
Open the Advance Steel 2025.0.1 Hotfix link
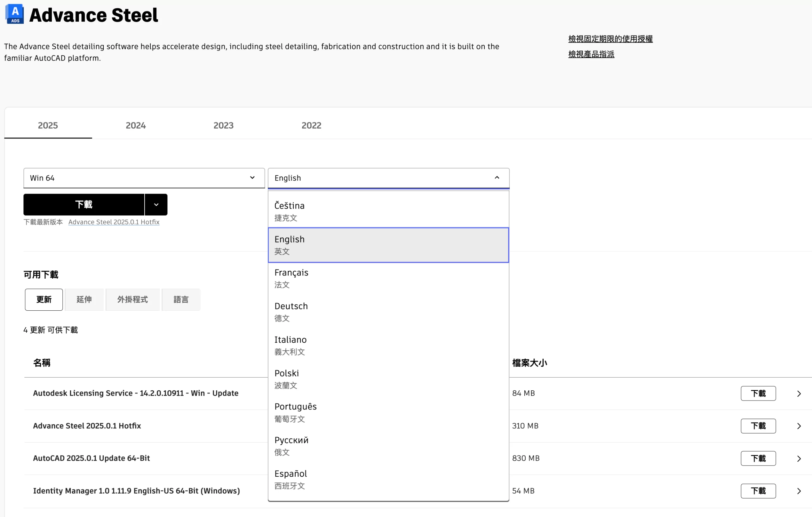point(114,222)
